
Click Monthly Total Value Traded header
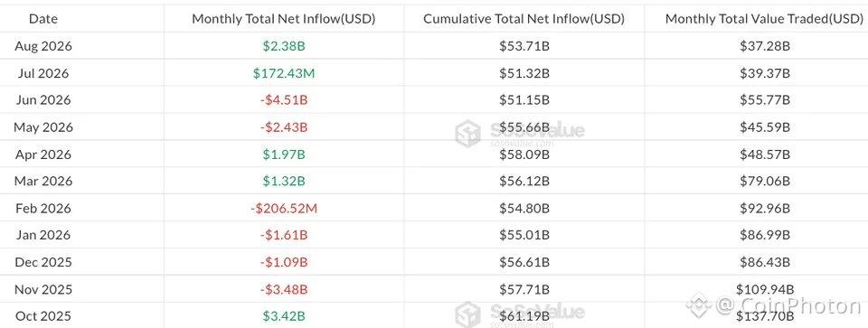click(x=764, y=19)
